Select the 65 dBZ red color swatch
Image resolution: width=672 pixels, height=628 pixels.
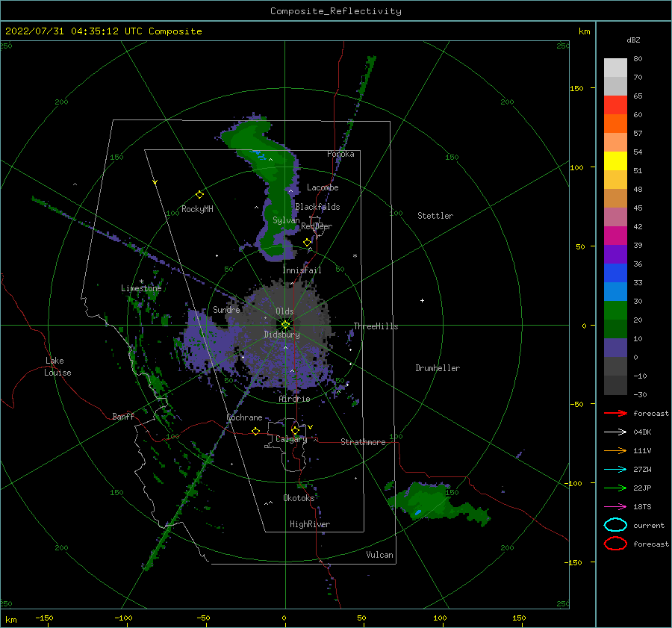[615, 105]
